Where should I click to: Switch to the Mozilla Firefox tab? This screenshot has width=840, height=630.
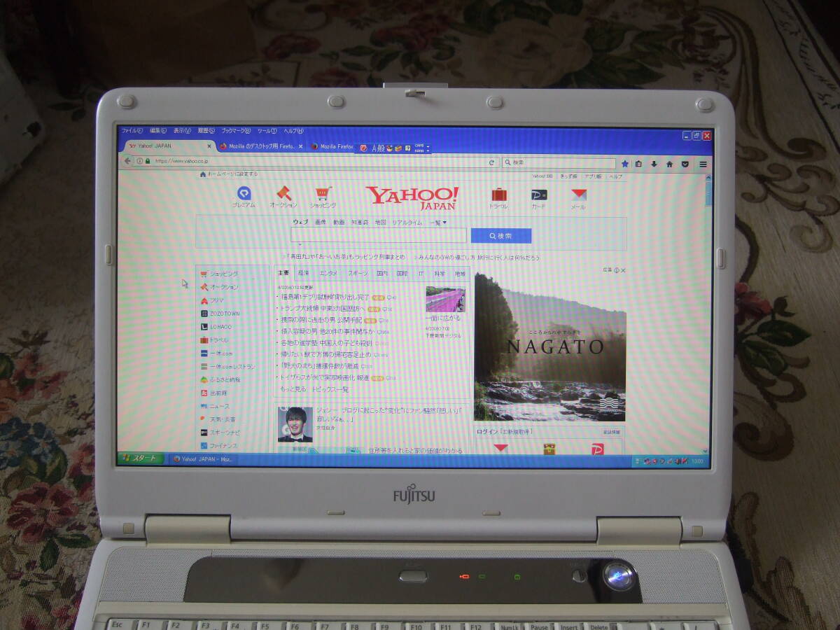click(331, 146)
